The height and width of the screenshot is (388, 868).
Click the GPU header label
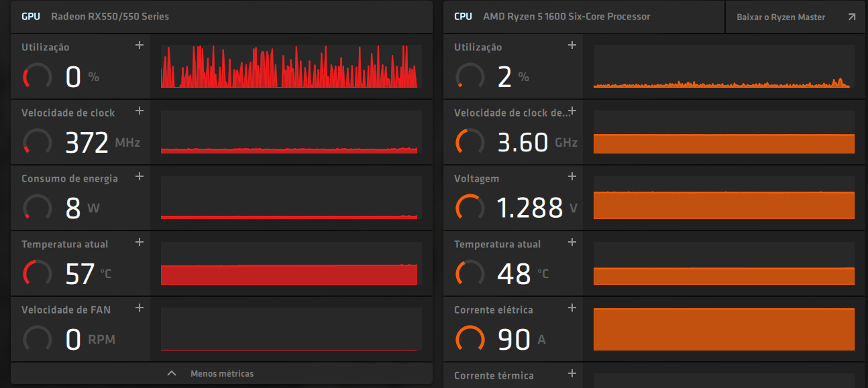31,16
